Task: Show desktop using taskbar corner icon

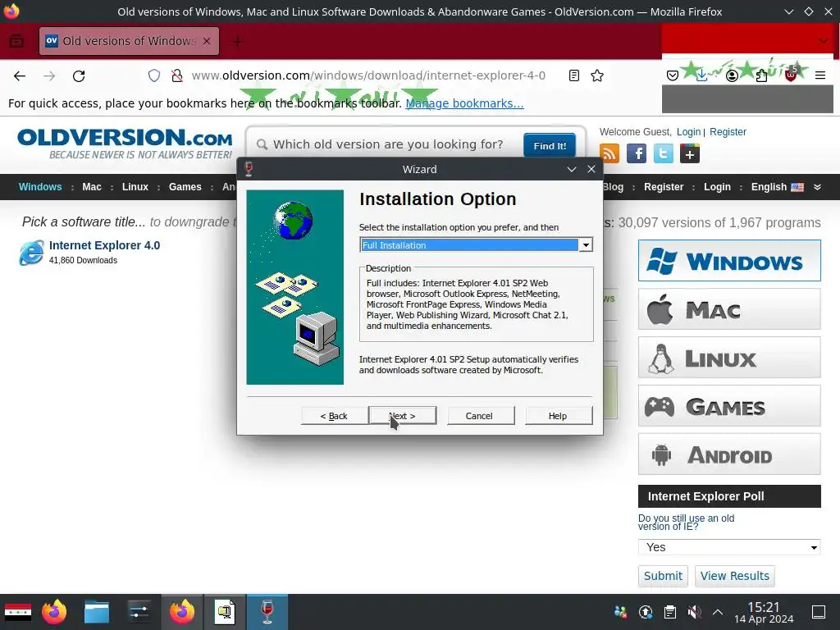Action: [819, 612]
